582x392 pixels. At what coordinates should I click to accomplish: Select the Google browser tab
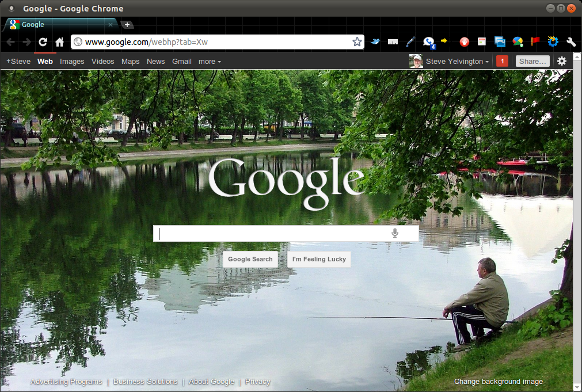click(61, 25)
